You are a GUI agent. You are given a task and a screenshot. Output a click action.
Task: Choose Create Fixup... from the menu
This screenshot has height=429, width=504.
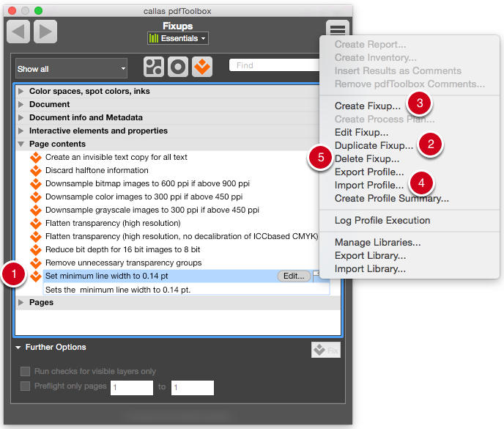[x=368, y=106]
